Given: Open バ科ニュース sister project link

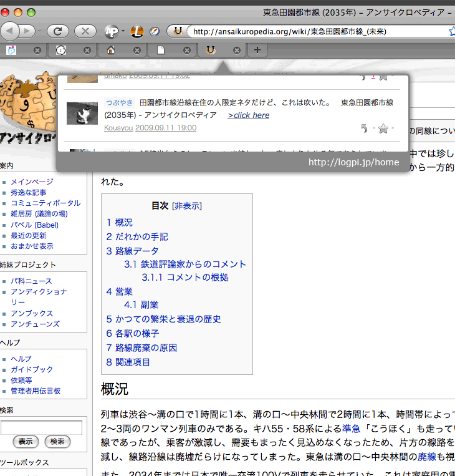Looking at the screenshot, I should pyautogui.click(x=31, y=281).
